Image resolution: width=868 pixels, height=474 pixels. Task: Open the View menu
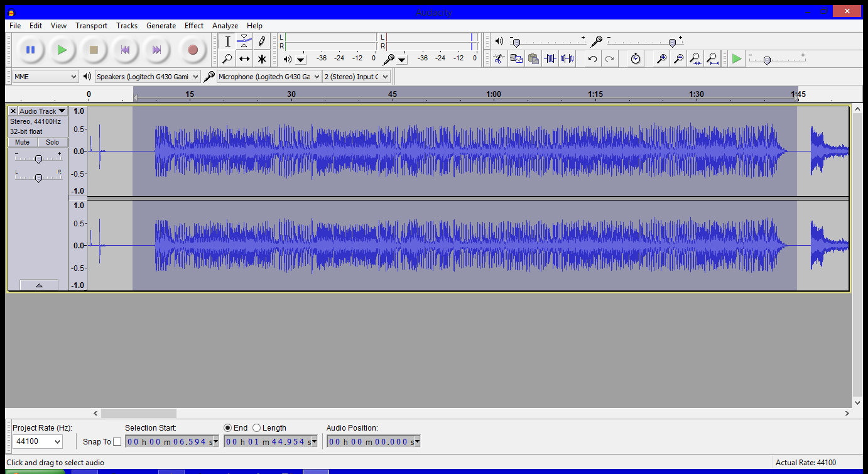point(58,26)
